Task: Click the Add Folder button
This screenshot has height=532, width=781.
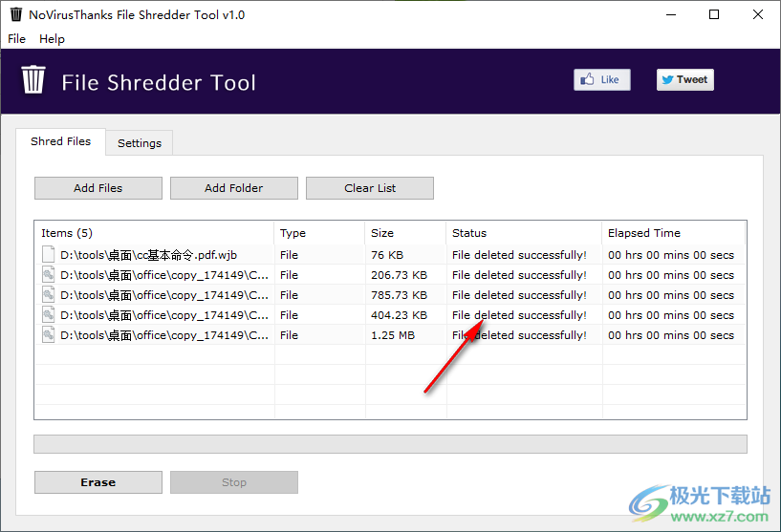Action: coord(233,188)
